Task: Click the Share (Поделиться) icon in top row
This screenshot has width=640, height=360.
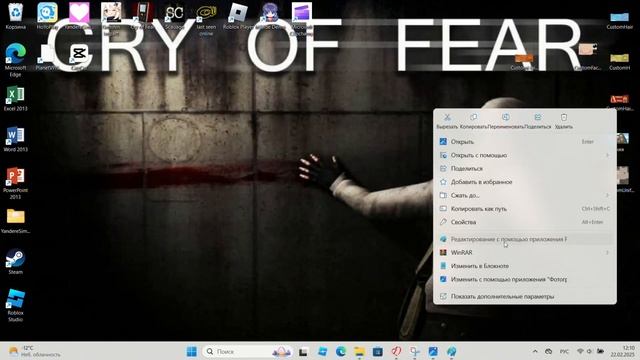Action: coord(538,118)
